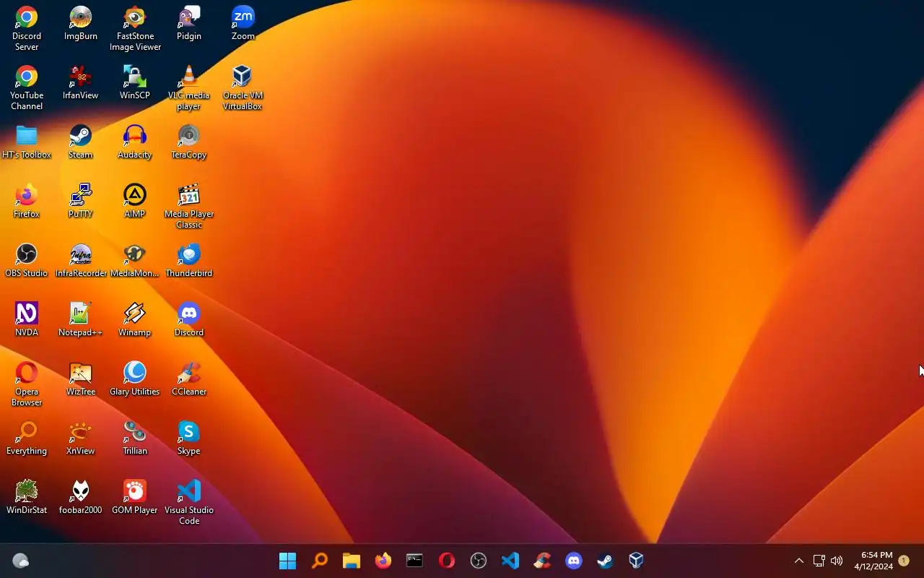Open CCleaner from the taskbar
Viewport: 924px width, 578px height.
coord(541,561)
